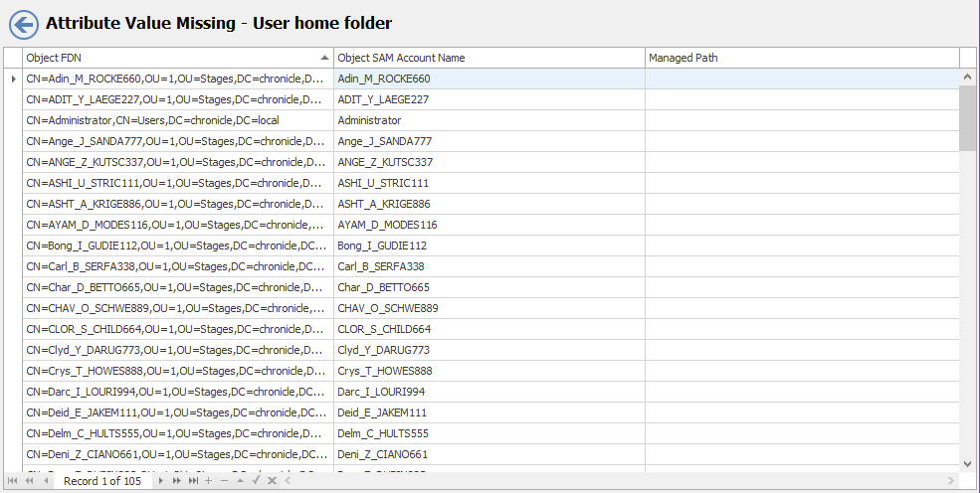
Task: Go to first record in navigator
Action: (12, 481)
